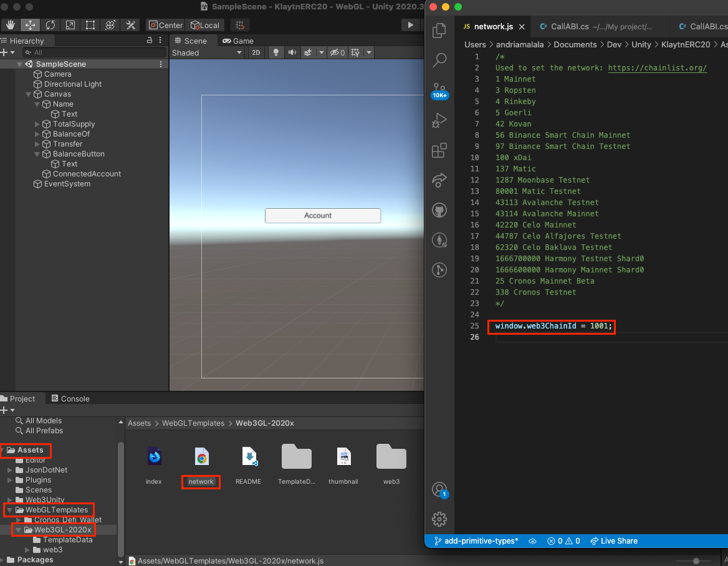Click Hierarchy search field
The width and height of the screenshot is (728, 566).
pos(95,52)
